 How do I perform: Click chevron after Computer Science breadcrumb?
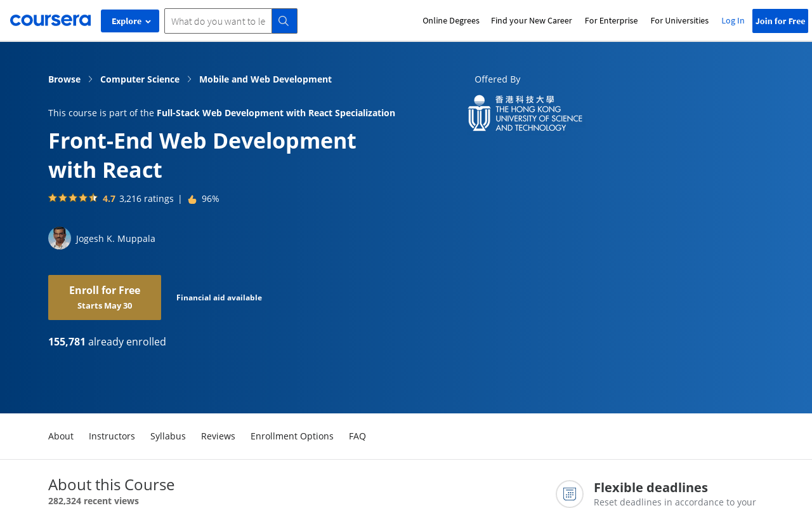[x=189, y=79]
